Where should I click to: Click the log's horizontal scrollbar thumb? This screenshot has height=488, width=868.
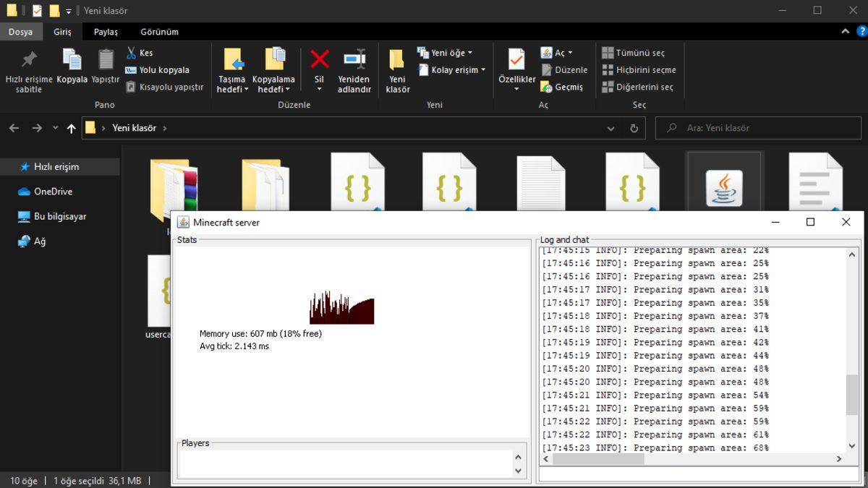tap(597, 459)
